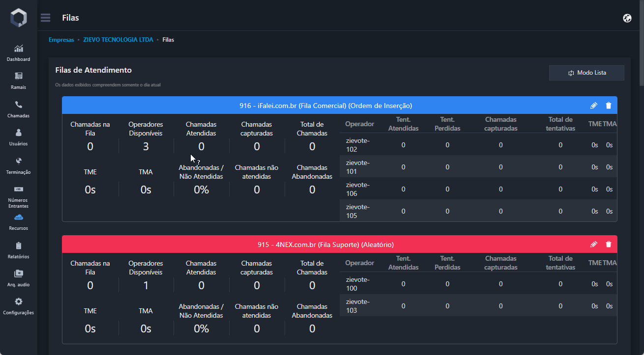Delete queue 916 with trash icon
644x355 pixels.
[609, 106]
